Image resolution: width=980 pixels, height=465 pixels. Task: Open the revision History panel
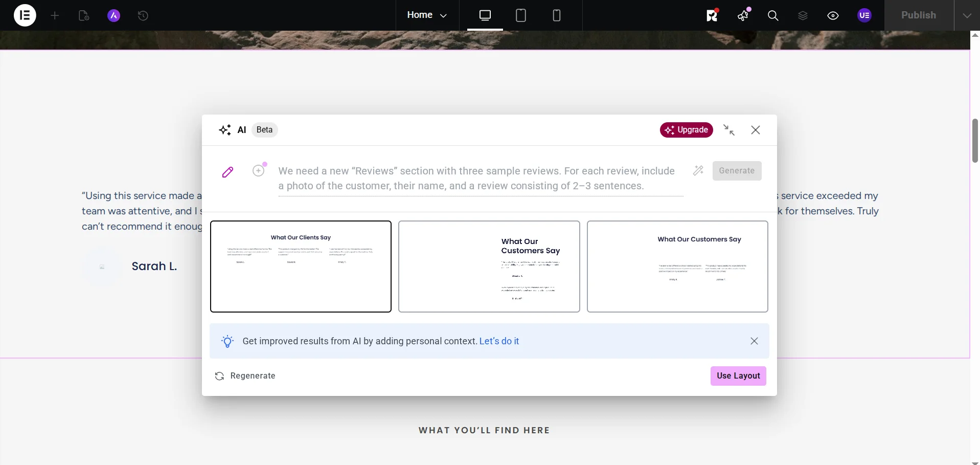[143, 15]
